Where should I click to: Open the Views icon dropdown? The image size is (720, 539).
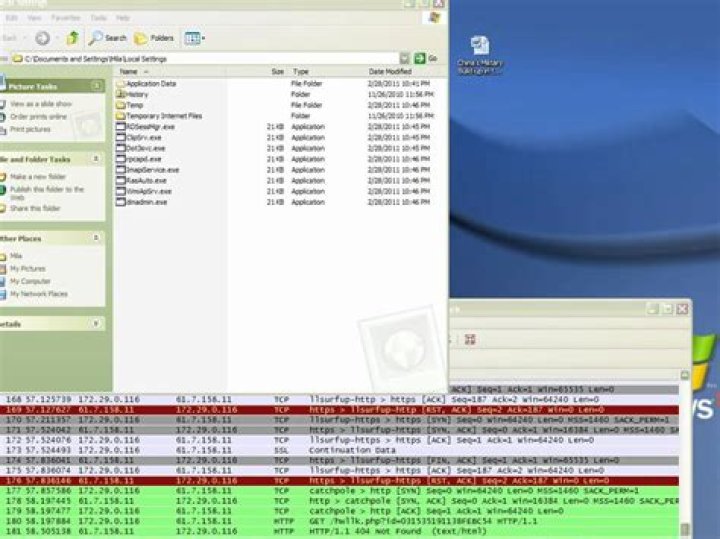[194, 38]
